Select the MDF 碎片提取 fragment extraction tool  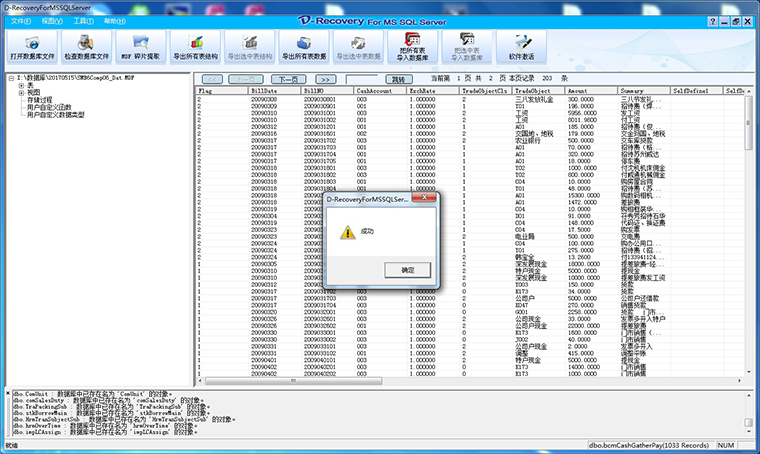pyautogui.click(x=141, y=47)
